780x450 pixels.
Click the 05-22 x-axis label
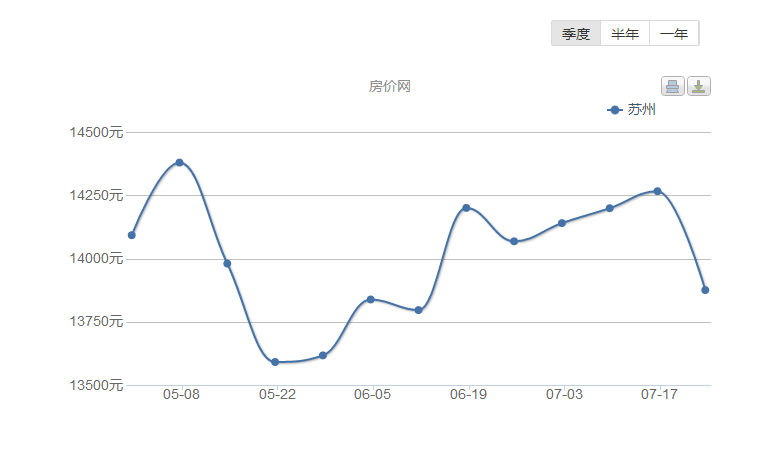click(277, 394)
